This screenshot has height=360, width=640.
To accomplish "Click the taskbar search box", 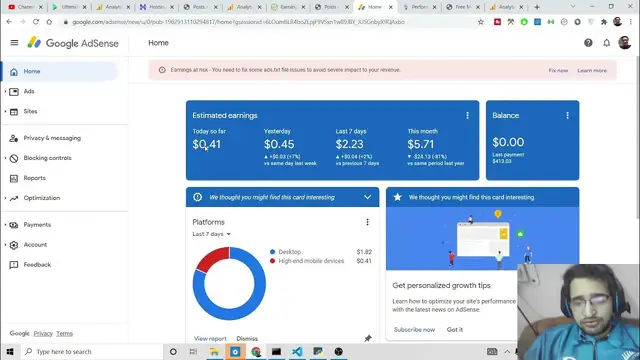I will (92, 351).
